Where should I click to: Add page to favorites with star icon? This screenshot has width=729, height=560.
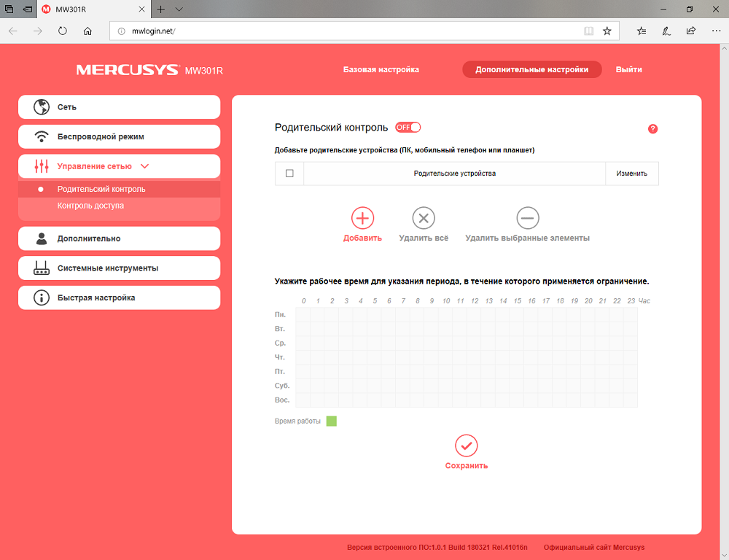point(607,31)
